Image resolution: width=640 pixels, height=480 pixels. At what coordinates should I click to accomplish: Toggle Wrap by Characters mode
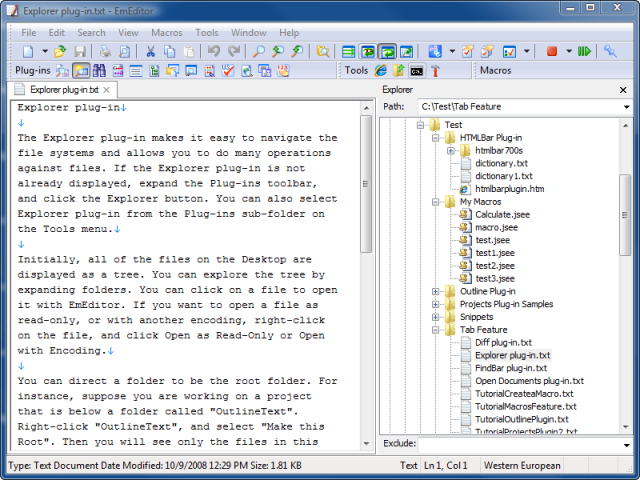pos(368,51)
